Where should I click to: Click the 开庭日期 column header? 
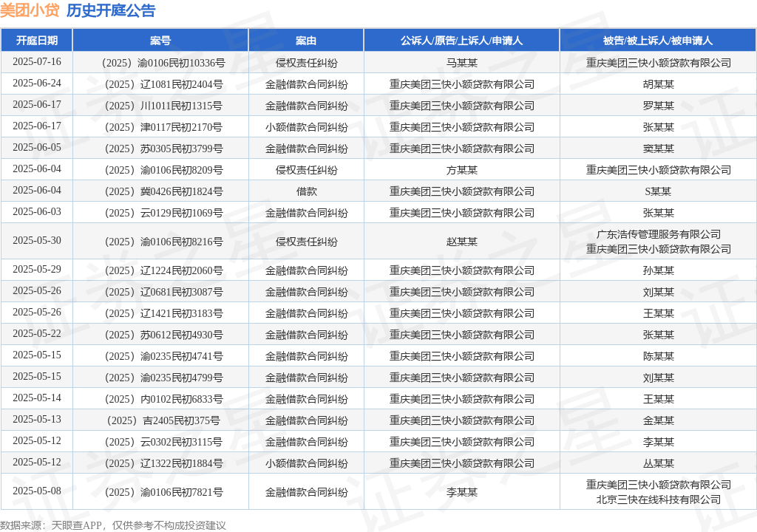click(x=37, y=41)
